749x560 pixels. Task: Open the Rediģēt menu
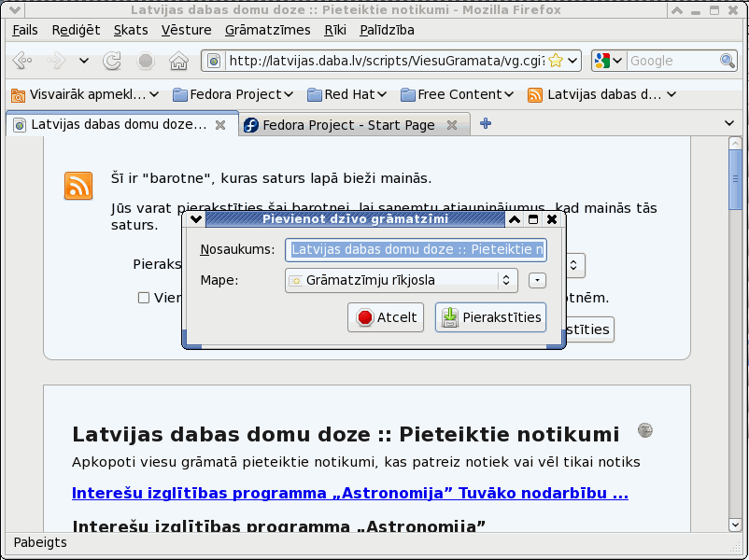(76, 30)
